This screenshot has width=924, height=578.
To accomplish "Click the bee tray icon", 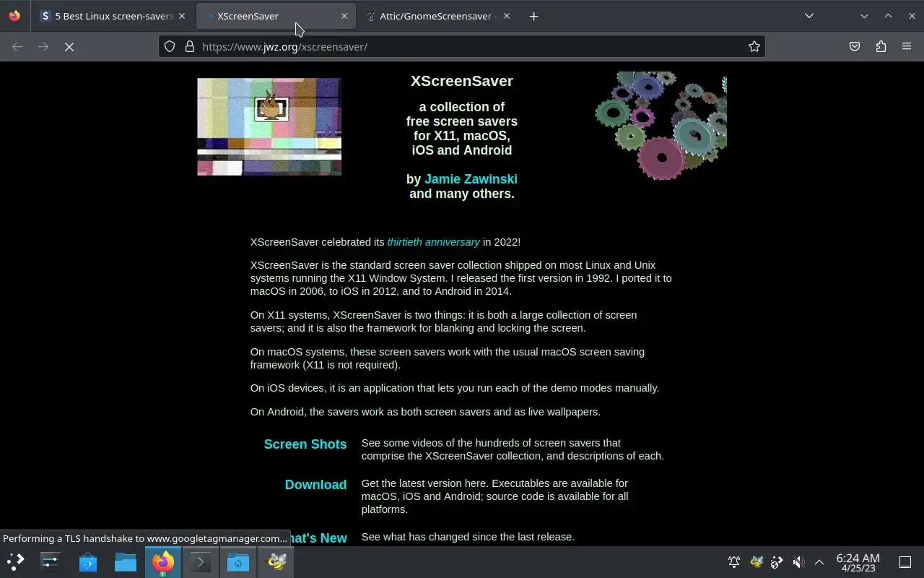I will pos(756,561).
